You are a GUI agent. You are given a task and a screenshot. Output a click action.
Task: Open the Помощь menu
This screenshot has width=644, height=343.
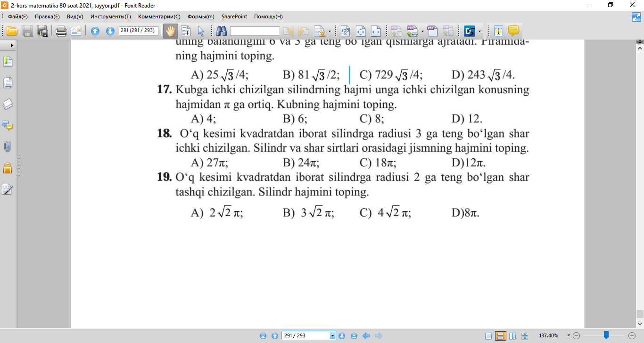tap(268, 16)
